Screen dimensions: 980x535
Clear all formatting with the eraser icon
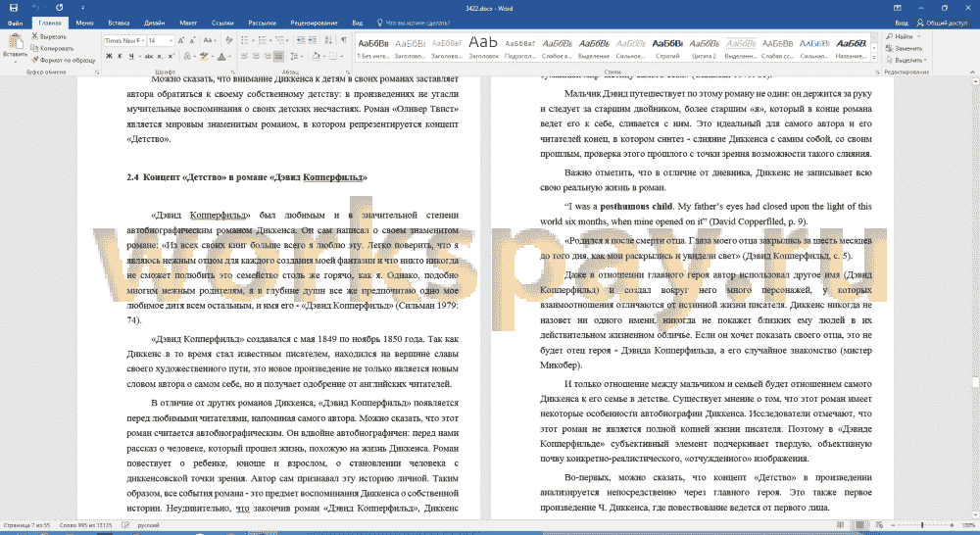tap(228, 40)
